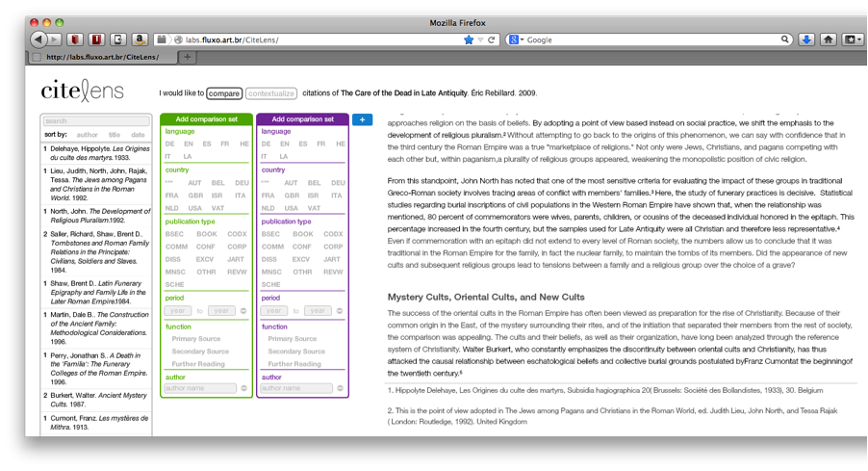Open the bookmark dropdown arrow beside the star
Image resolution: width=868 pixels, height=471 pixels.
[x=480, y=39]
